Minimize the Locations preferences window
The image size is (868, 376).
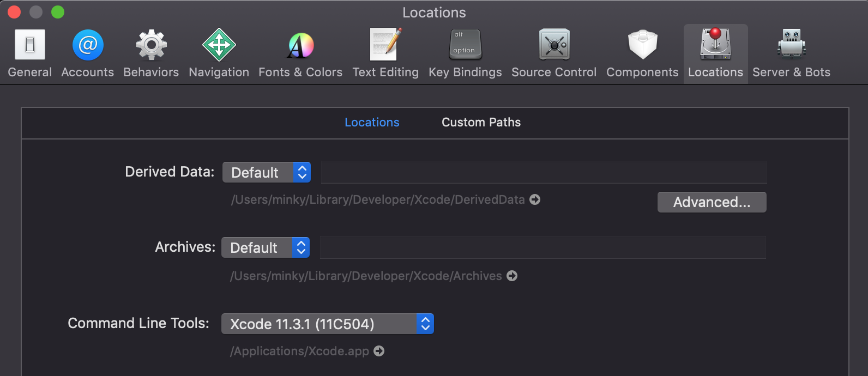pyautogui.click(x=36, y=12)
